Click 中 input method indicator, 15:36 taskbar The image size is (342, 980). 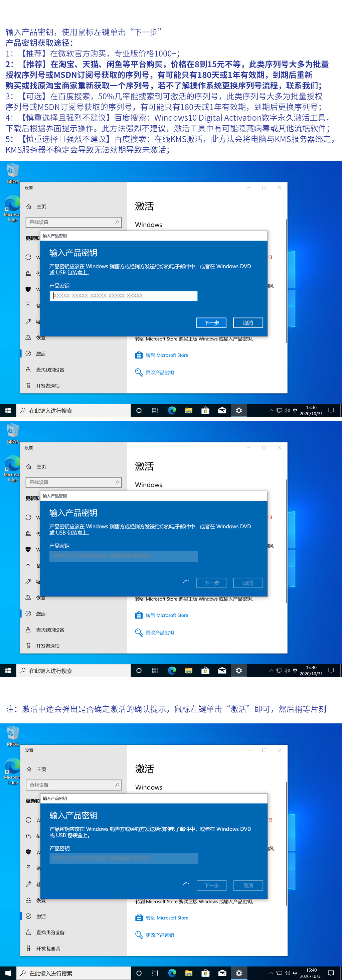295,411
